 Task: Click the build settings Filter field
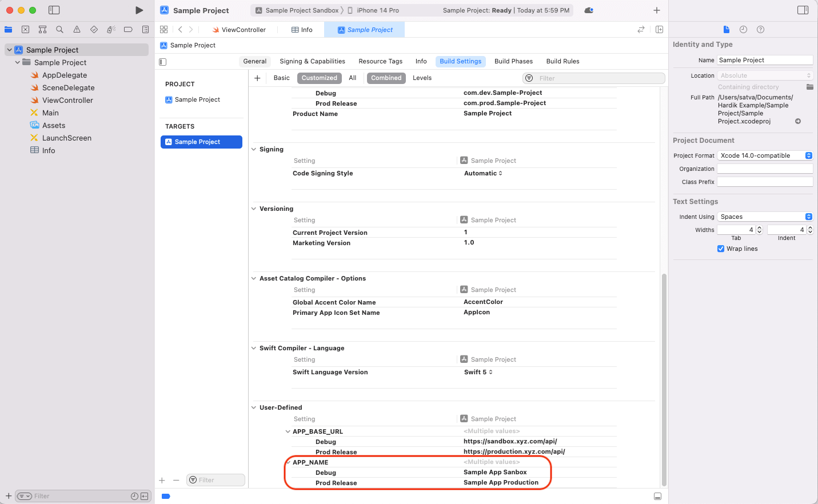(594, 78)
